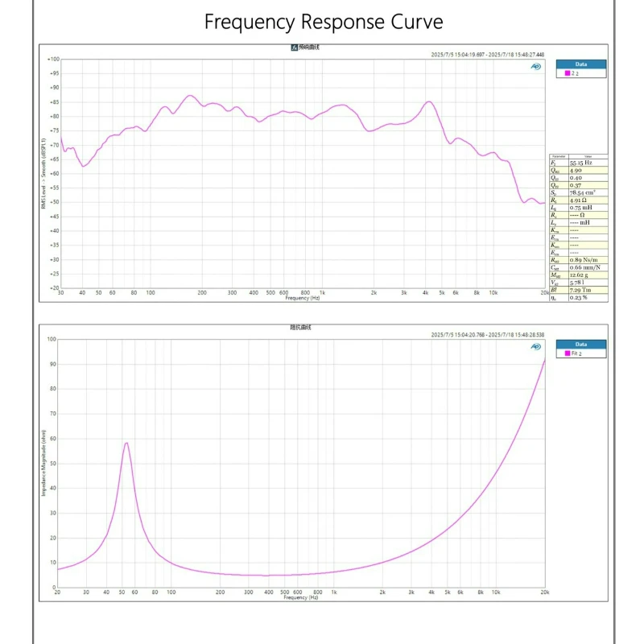Screen dimensions: 644x644
Task: Select the 12.62 g mass value cell
Action: point(588,275)
